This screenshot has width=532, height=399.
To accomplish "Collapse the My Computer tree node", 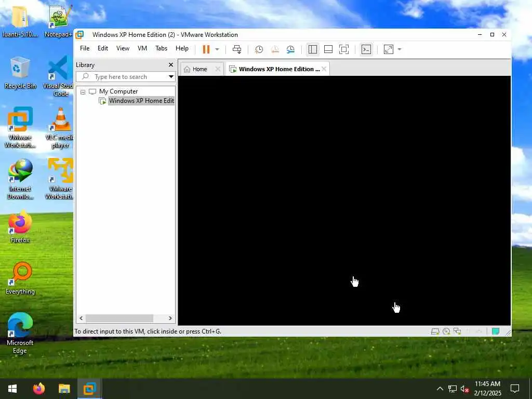I will tap(83, 92).
